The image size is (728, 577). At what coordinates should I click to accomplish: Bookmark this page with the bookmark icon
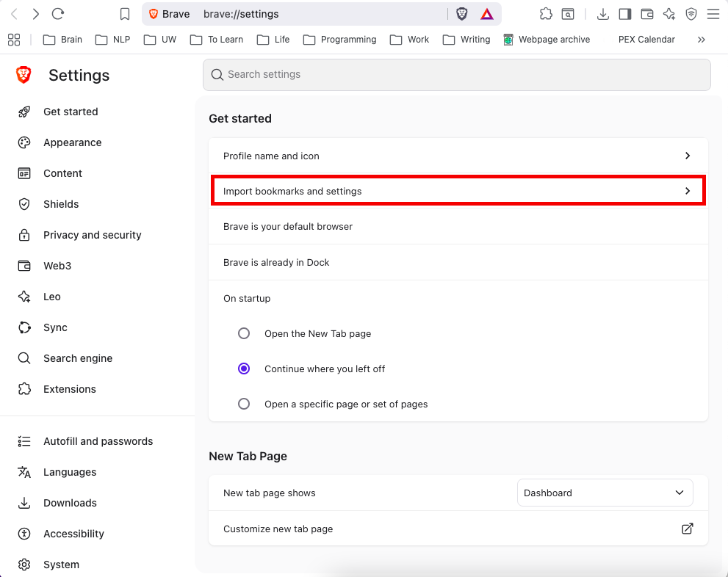pyautogui.click(x=124, y=14)
